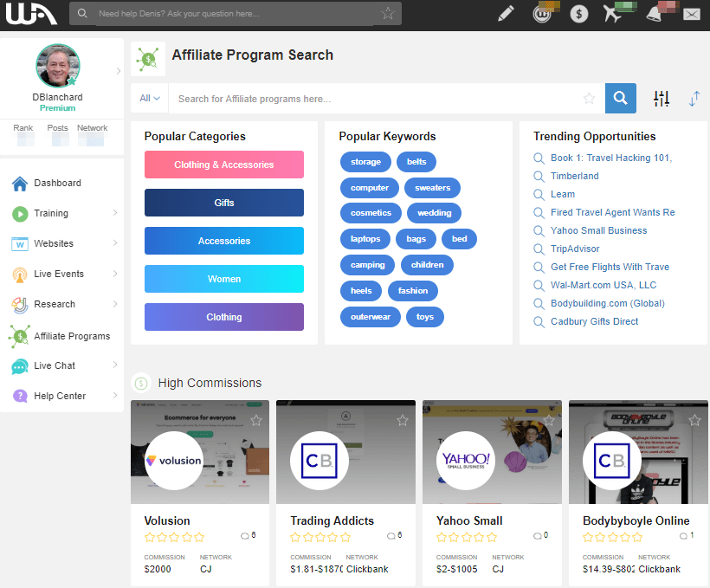
Task: Click the blue magnifier search button
Action: [620, 98]
